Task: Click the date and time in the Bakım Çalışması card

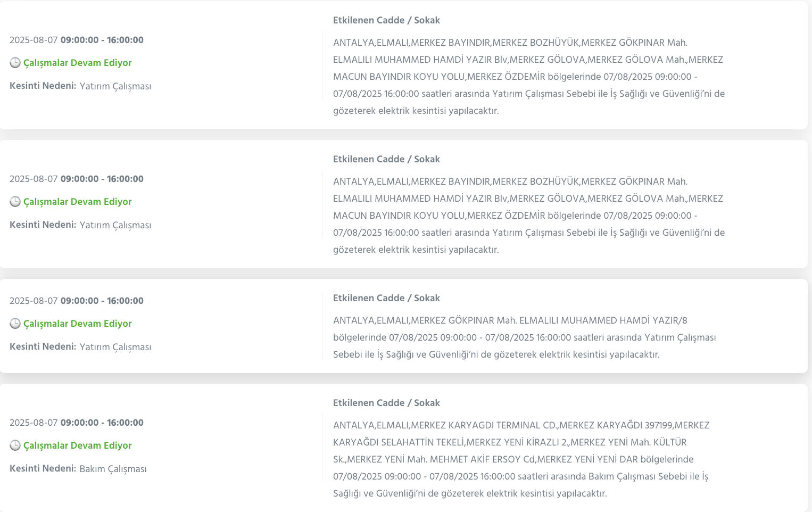Action: click(x=77, y=423)
